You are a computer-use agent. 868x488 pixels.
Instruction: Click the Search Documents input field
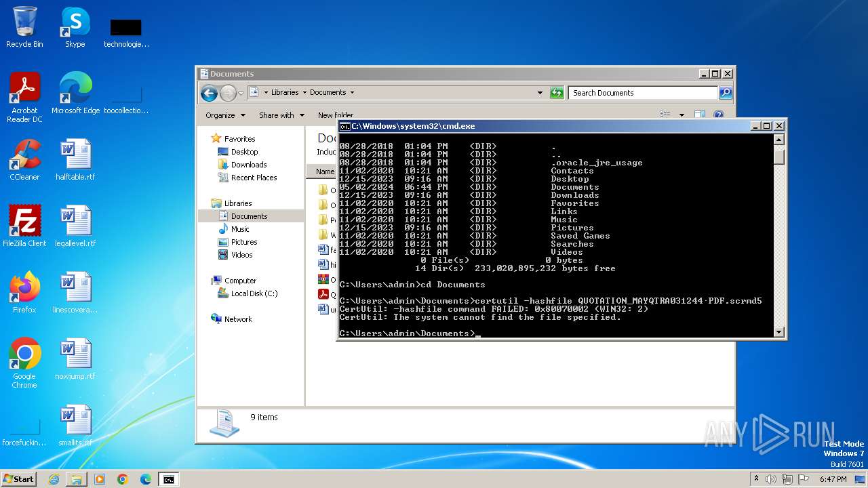(643, 93)
